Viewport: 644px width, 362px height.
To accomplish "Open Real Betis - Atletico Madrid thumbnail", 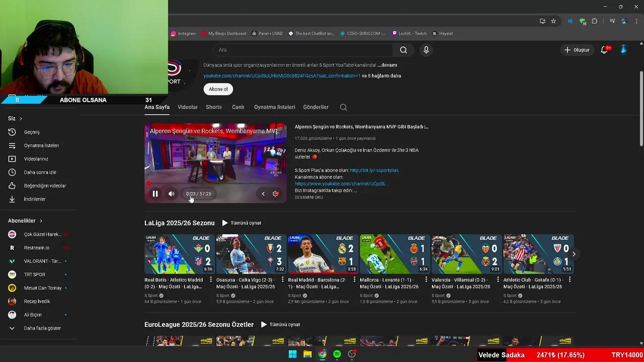I will pos(180,254).
